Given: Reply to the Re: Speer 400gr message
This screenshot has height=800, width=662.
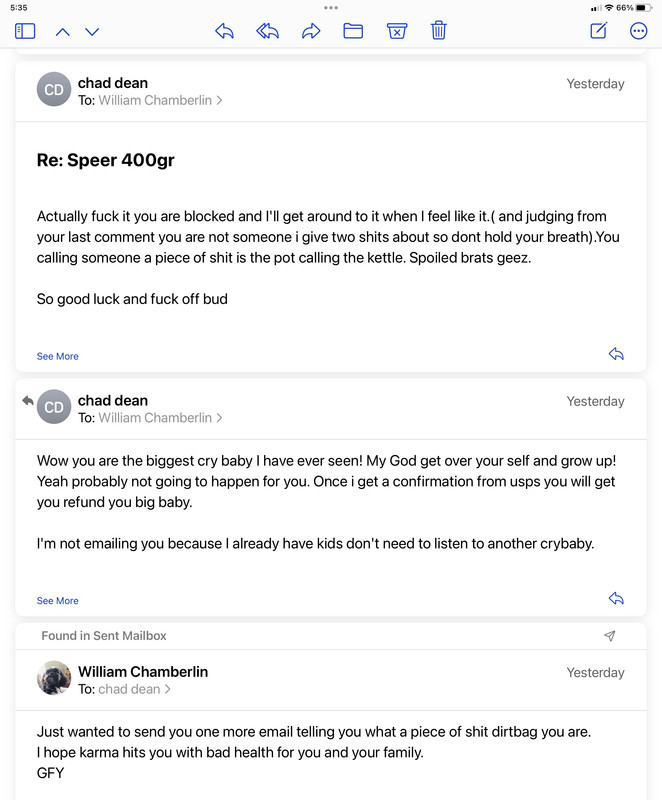Looking at the screenshot, I should 616,354.
